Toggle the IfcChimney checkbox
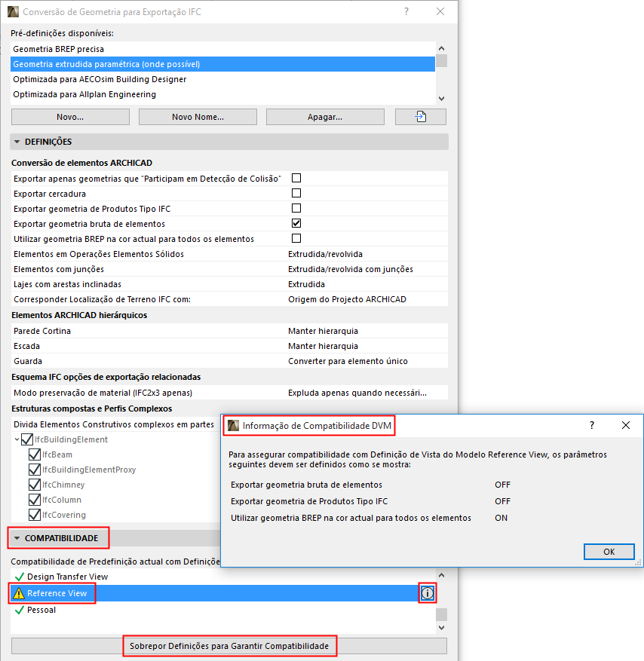The image size is (644, 661). click(x=35, y=485)
